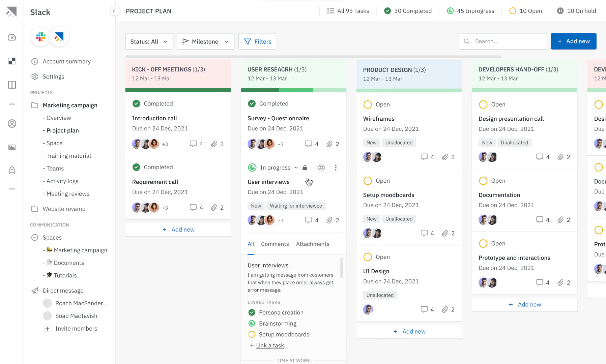The height and width of the screenshot is (364, 606).
Task: Click the newspaper icon in left rail
Action: [x=12, y=147]
